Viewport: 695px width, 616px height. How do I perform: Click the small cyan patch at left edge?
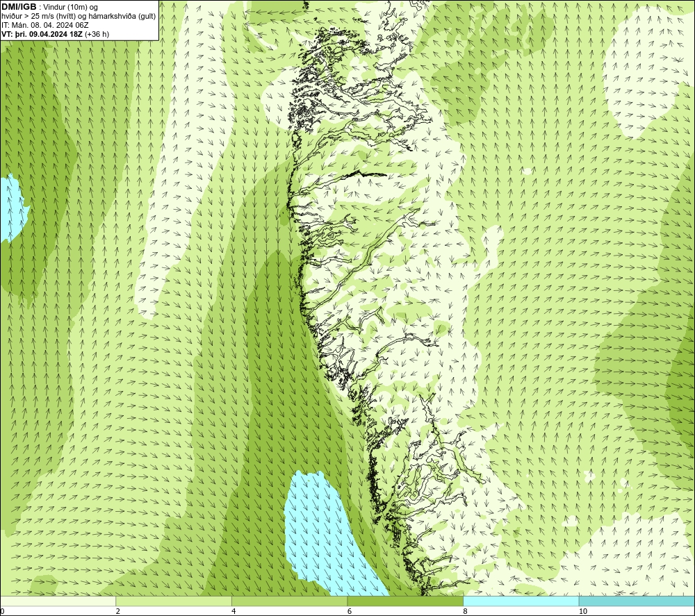tap(13, 208)
